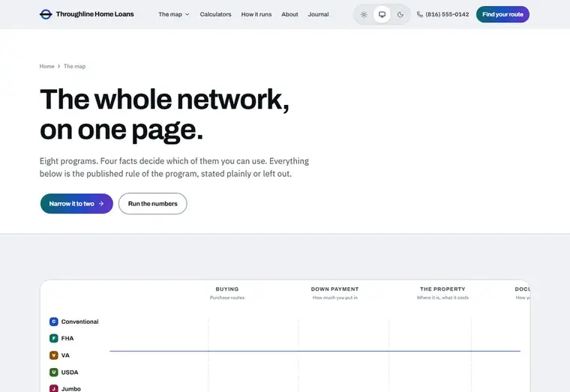The height and width of the screenshot is (392, 570).
Task: Switch to dark theme moon icon
Action: pyautogui.click(x=400, y=14)
